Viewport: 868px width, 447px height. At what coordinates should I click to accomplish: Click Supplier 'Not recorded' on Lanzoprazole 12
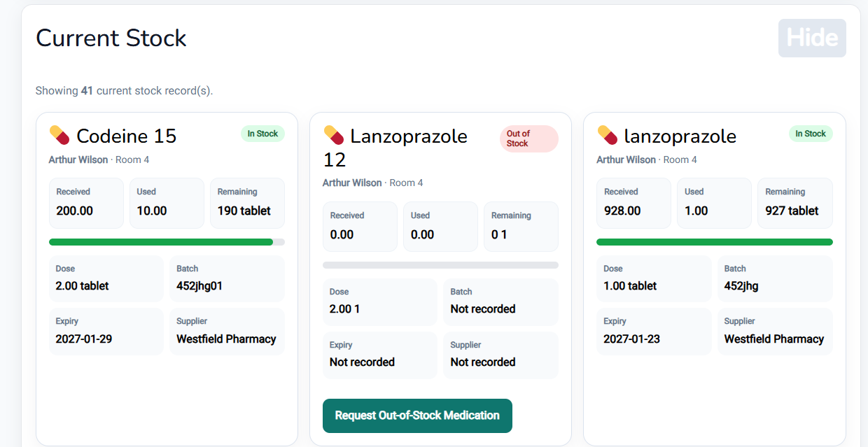pos(483,362)
